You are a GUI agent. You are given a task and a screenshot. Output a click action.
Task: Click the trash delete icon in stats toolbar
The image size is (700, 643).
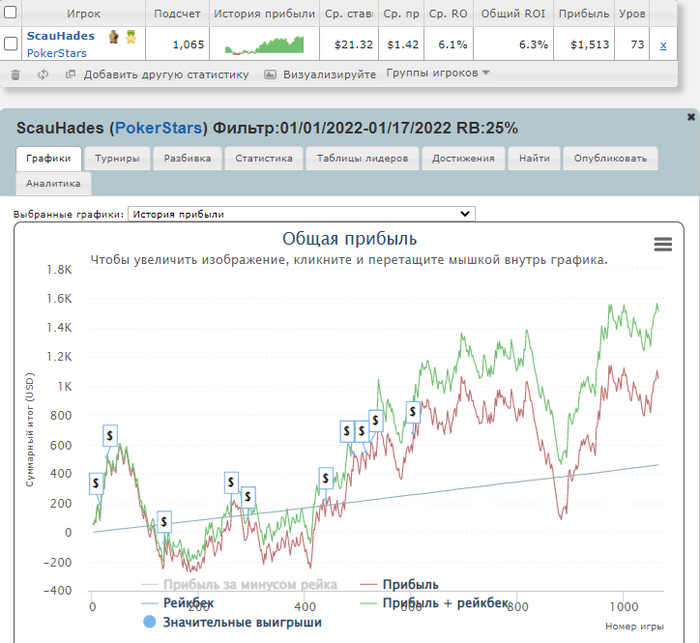click(x=15, y=75)
